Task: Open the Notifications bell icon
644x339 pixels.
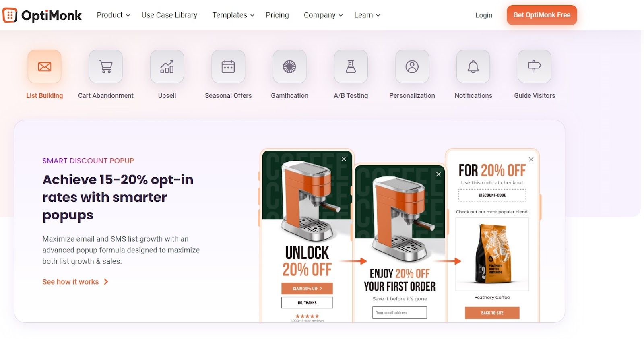Action: (x=473, y=66)
